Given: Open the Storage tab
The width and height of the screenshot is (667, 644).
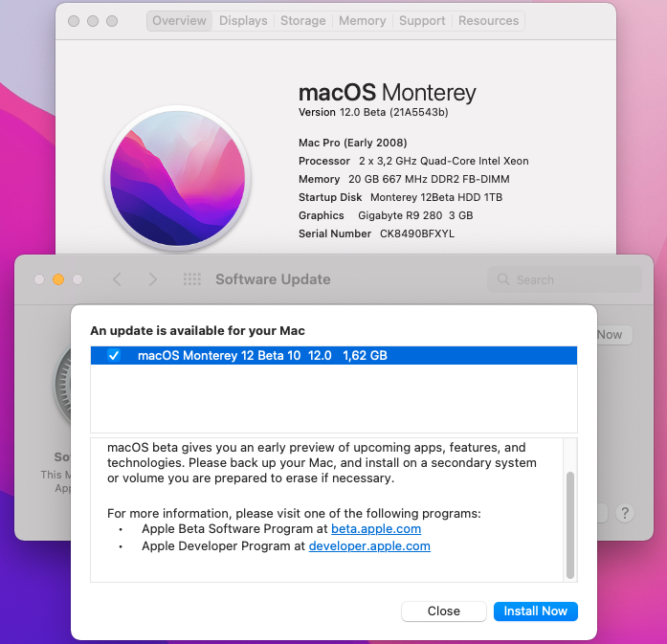Looking at the screenshot, I should pos(302,21).
